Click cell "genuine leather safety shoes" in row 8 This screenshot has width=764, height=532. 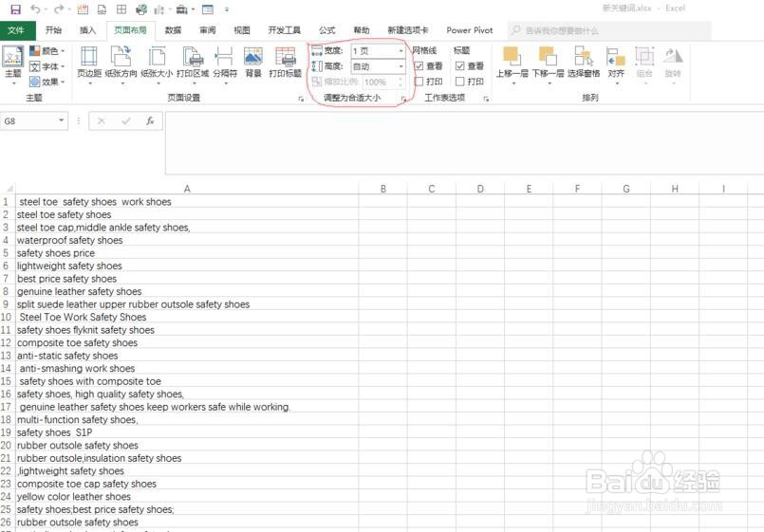point(187,291)
